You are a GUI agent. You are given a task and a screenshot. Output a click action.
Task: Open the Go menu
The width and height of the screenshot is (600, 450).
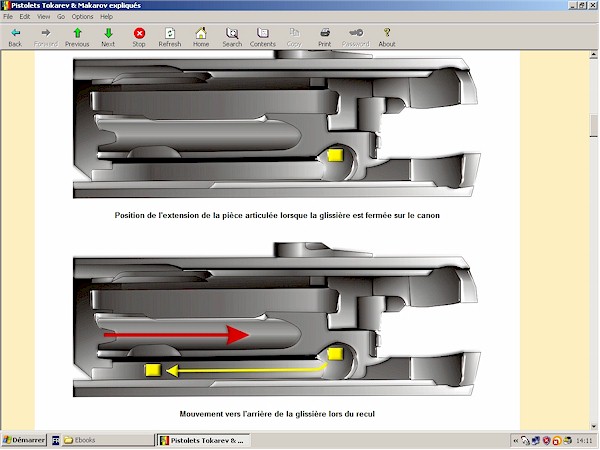[x=61, y=16]
